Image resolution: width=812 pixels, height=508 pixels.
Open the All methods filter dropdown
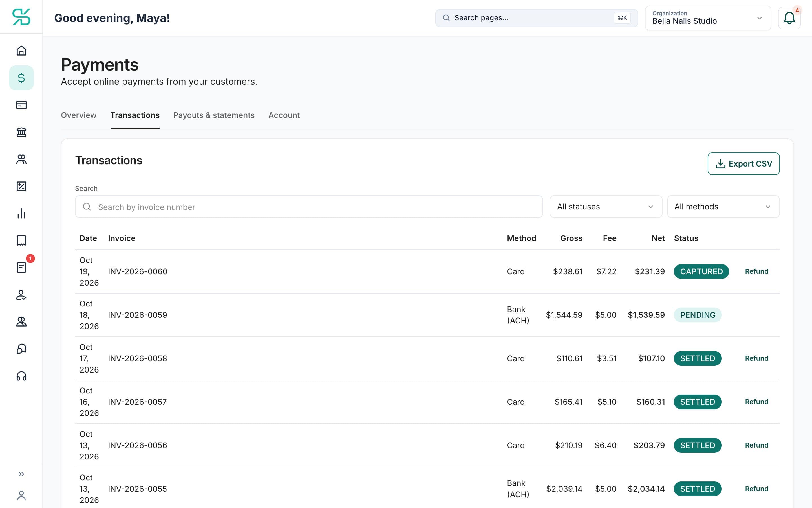(x=723, y=207)
